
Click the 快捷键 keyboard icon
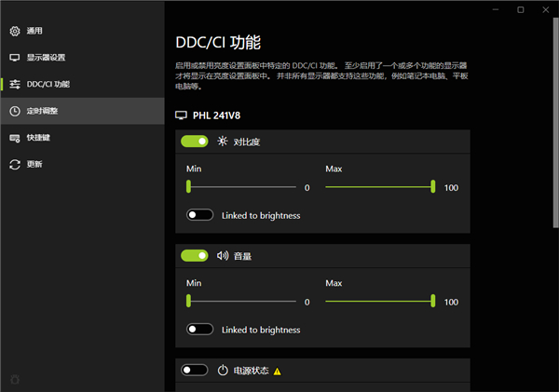tap(15, 138)
